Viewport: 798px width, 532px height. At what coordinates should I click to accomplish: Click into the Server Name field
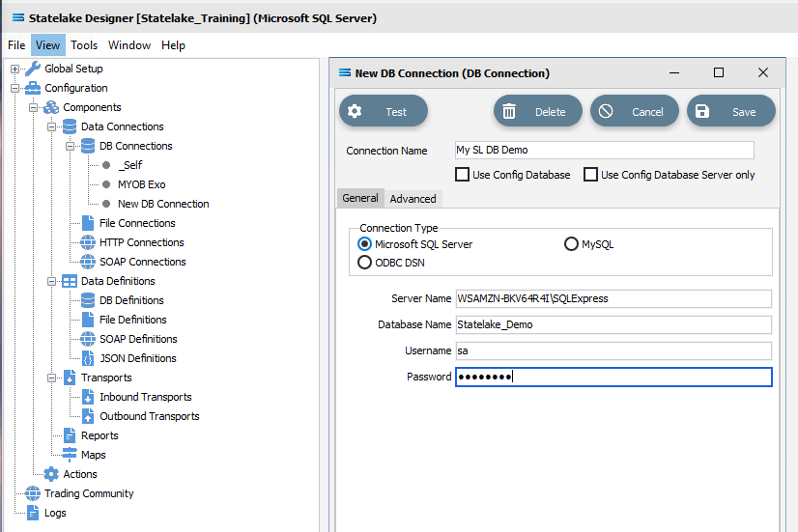tap(613, 298)
